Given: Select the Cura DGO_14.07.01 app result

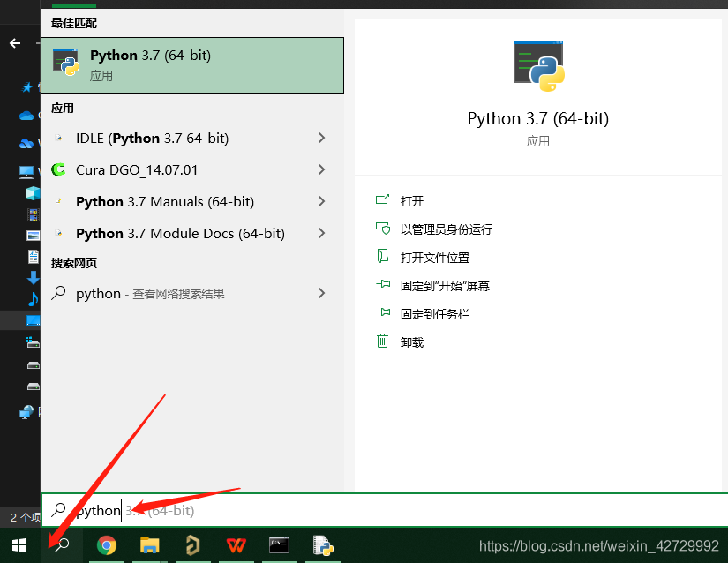Looking at the screenshot, I should coord(192,170).
